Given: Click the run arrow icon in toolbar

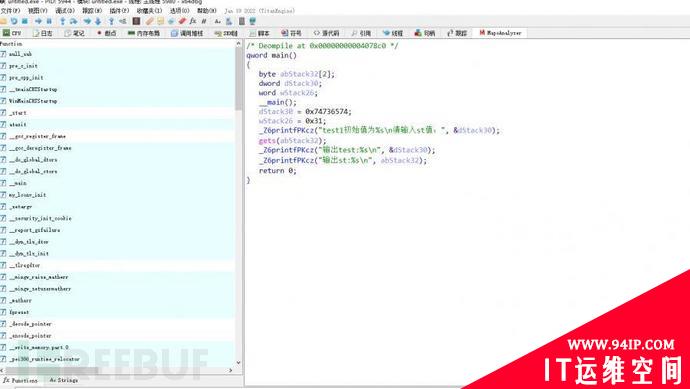Looking at the screenshot, I should pyautogui.click(x=38, y=21).
